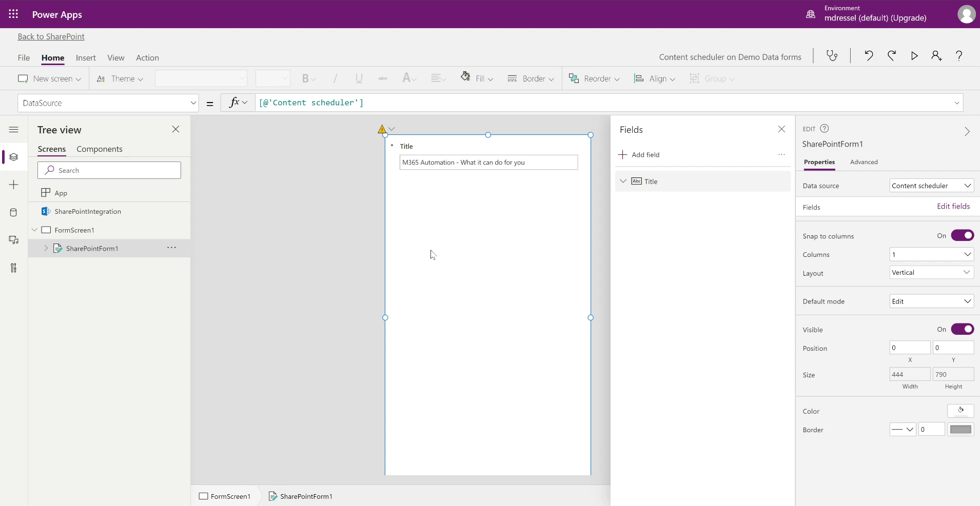This screenshot has width=980, height=506.
Task: Open the View ribbon tab
Action: coord(115,58)
